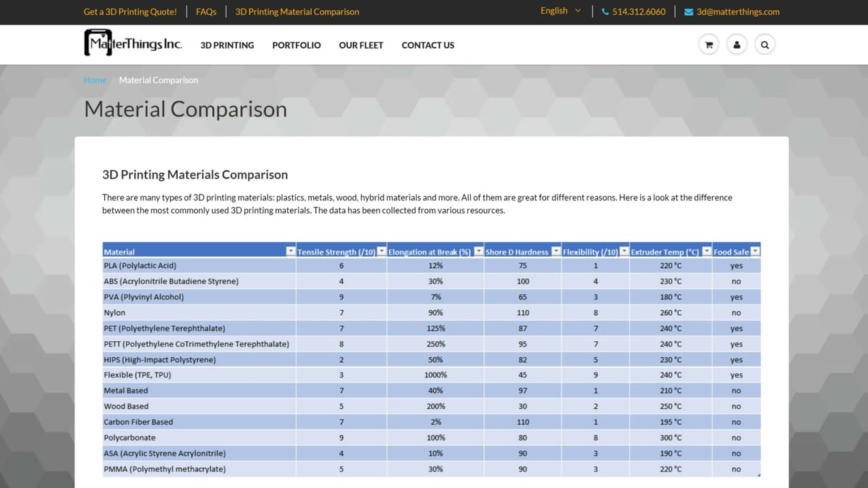
Task: Select ASA (Acrylic Styrene Acrylonitrile) cell
Action: click(199, 453)
